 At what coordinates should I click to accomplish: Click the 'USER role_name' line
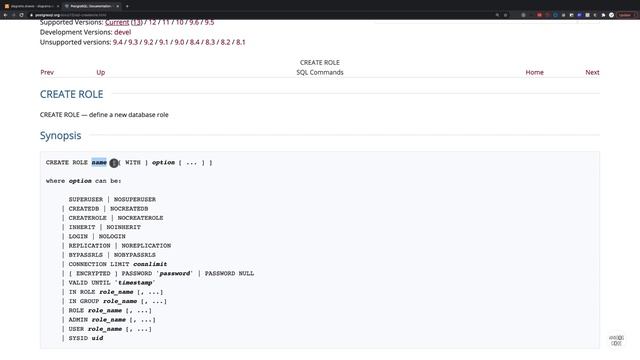(x=110, y=329)
